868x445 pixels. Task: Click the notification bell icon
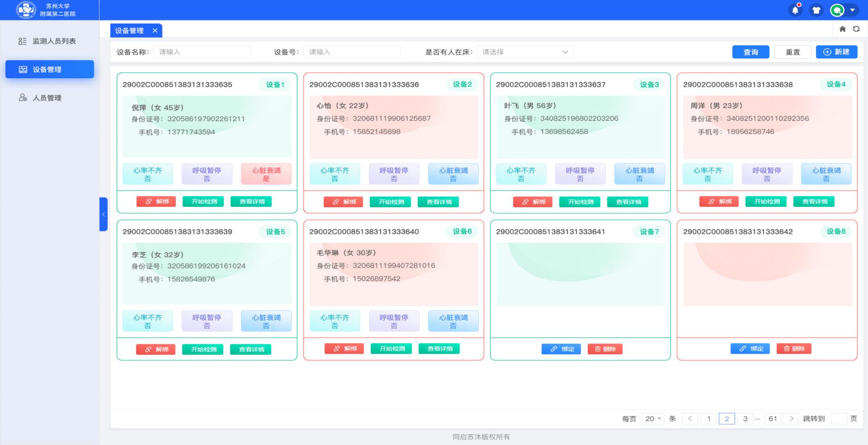point(795,10)
